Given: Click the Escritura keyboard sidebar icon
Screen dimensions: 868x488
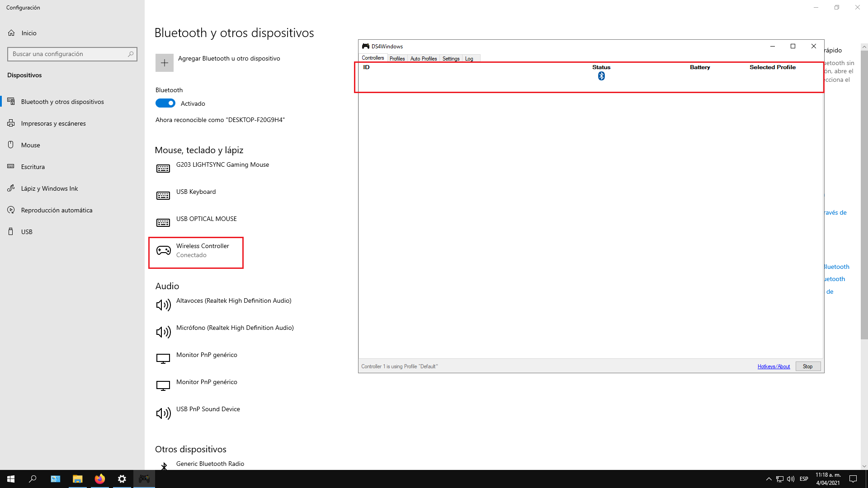Looking at the screenshot, I should pyautogui.click(x=11, y=166).
